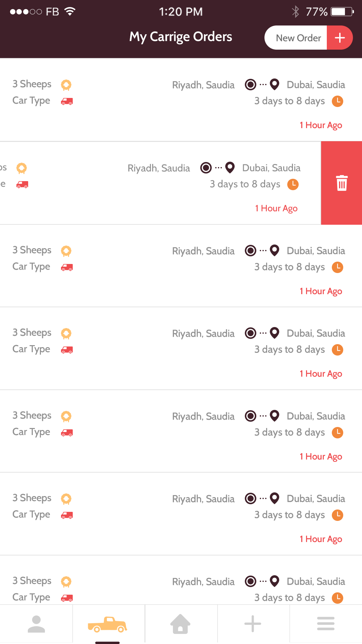Tap the sheep icon in first order
Screen dimensions: 362x644
point(66,85)
